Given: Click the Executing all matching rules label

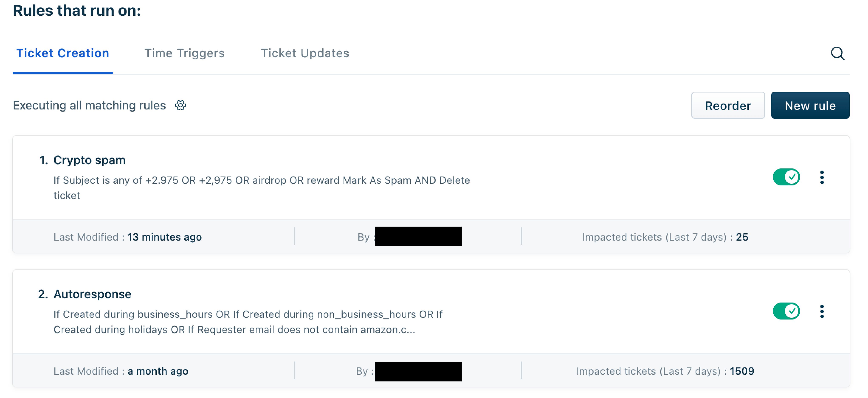Looking at the screenshot, I should (89, 105).
